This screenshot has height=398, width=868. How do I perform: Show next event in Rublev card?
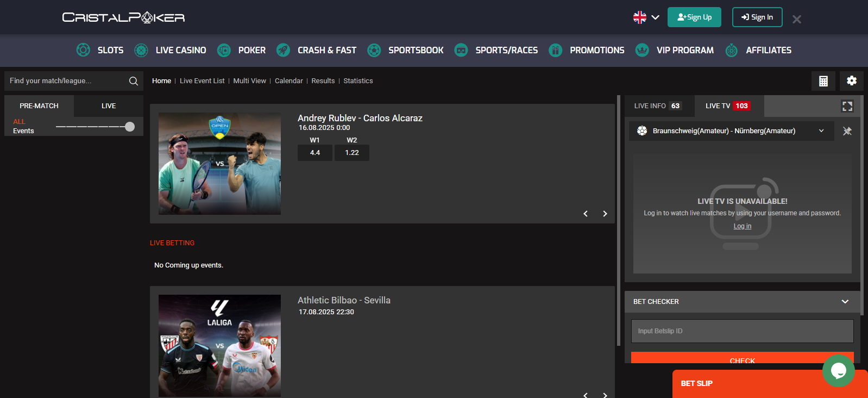[x=605, y=214]
